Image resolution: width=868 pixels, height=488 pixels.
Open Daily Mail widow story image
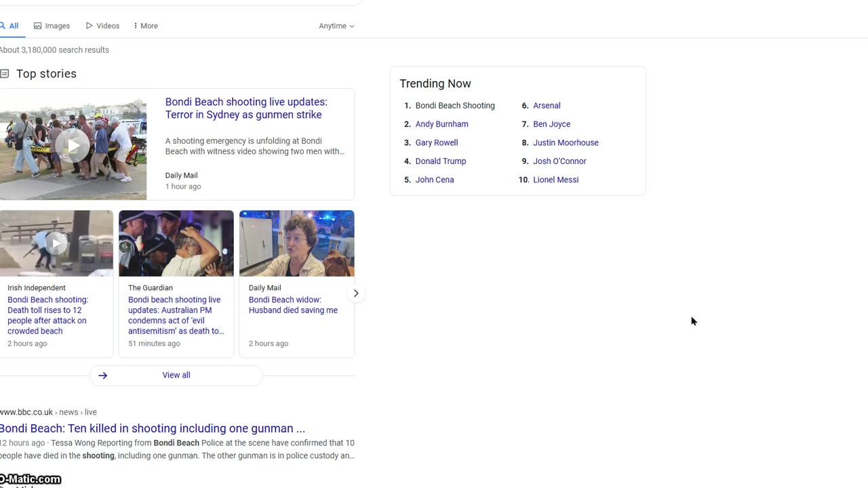coord(296,243)
